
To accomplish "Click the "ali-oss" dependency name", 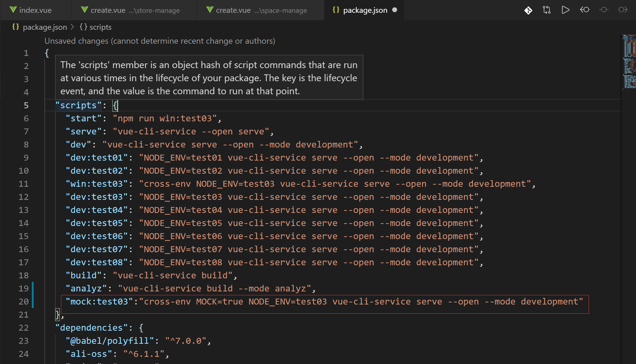I will click(89, 354).
